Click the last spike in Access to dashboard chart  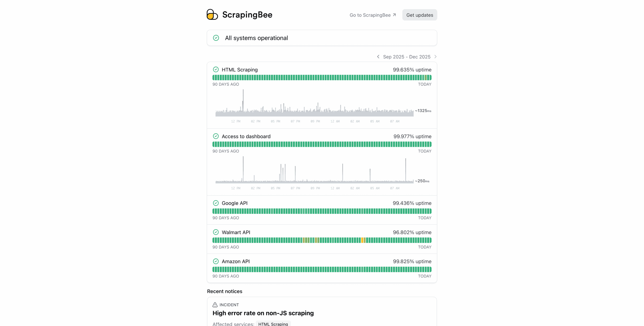pos(406,168)
